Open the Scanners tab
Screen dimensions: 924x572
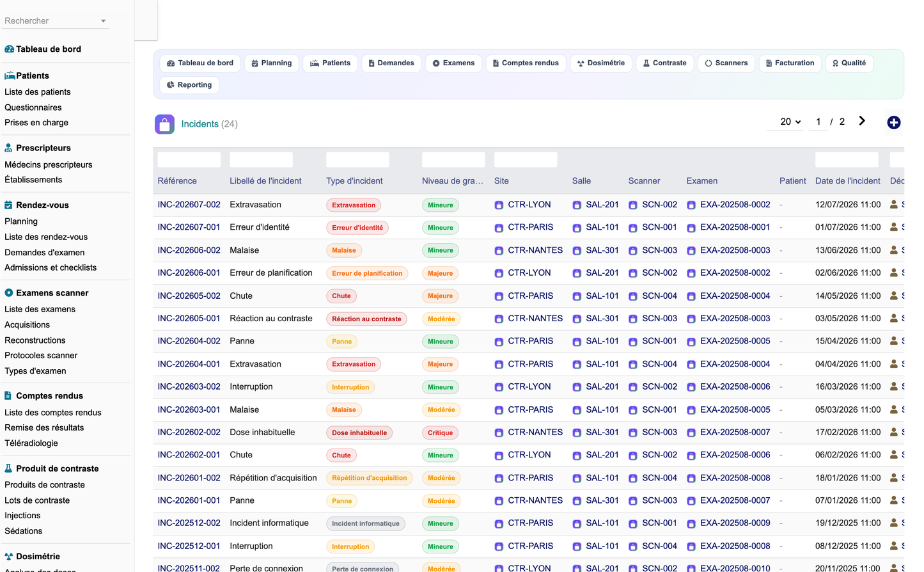pos(726,63)
